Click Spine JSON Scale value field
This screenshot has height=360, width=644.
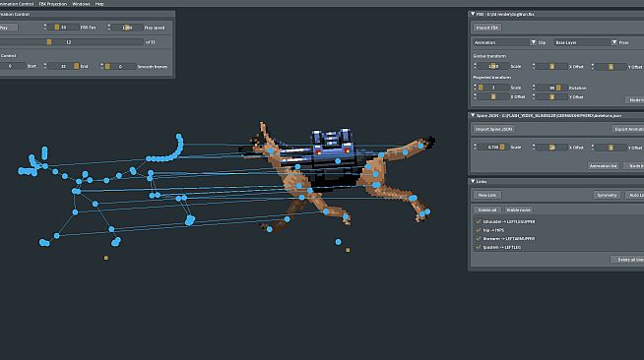[493, 147]
